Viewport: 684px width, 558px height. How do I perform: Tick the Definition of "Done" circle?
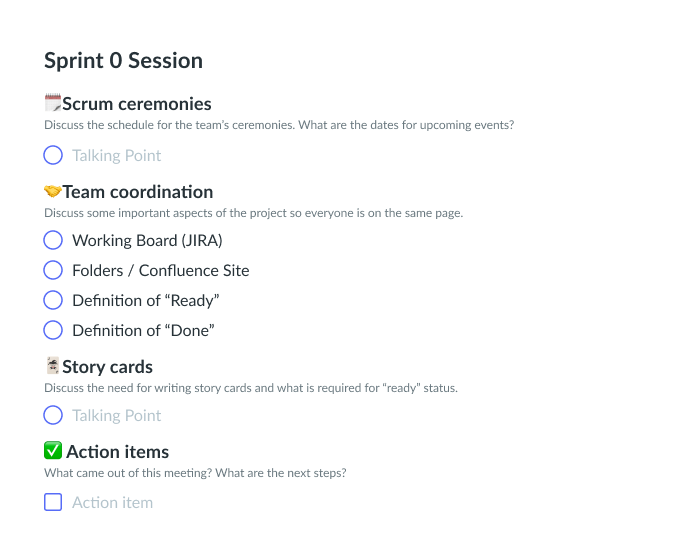click(53, 330)
